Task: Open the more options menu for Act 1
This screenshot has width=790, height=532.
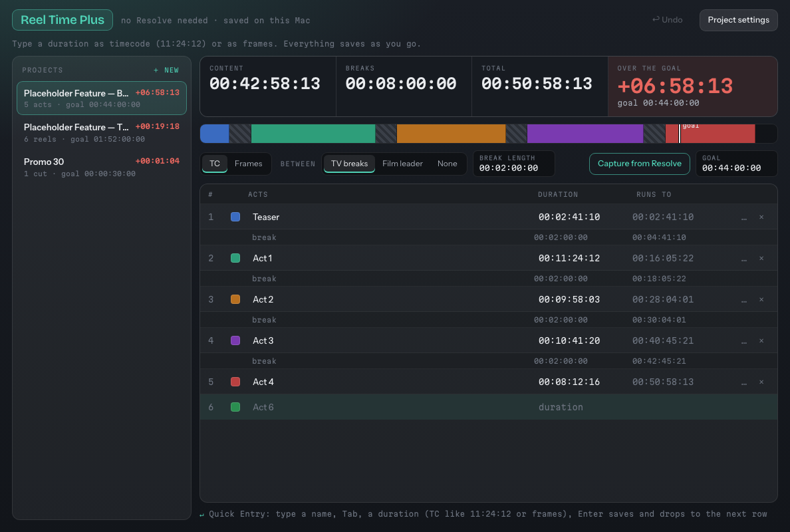Action: pos(744,259)
